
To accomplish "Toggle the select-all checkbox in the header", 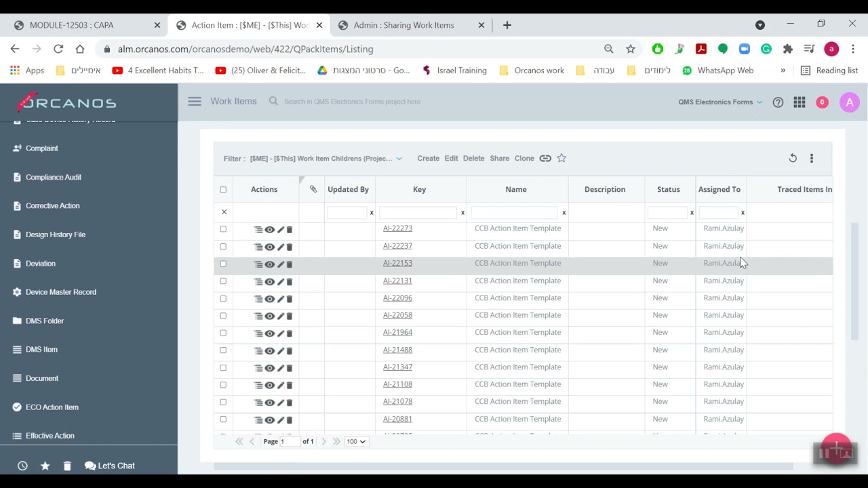I will pos(223,190).
